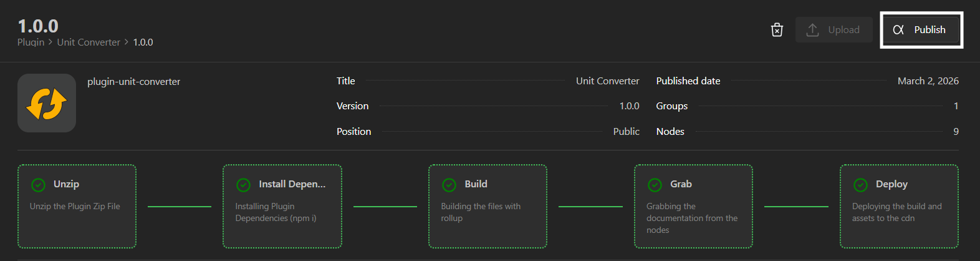Click the plugin-unit-converter package name
Viewport: 980px width, 261px height.
(x=133, y=82)
